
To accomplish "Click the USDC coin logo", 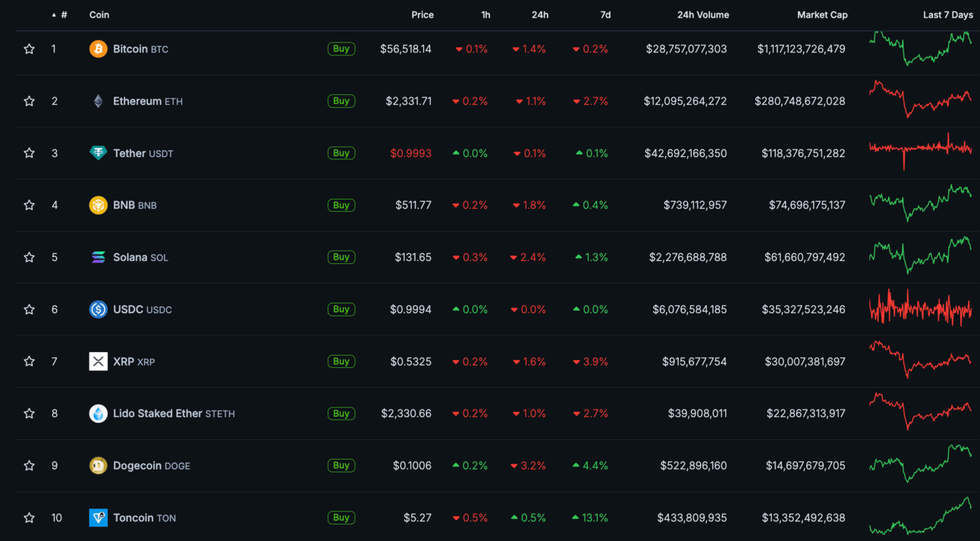I will [x=98, y=310].
